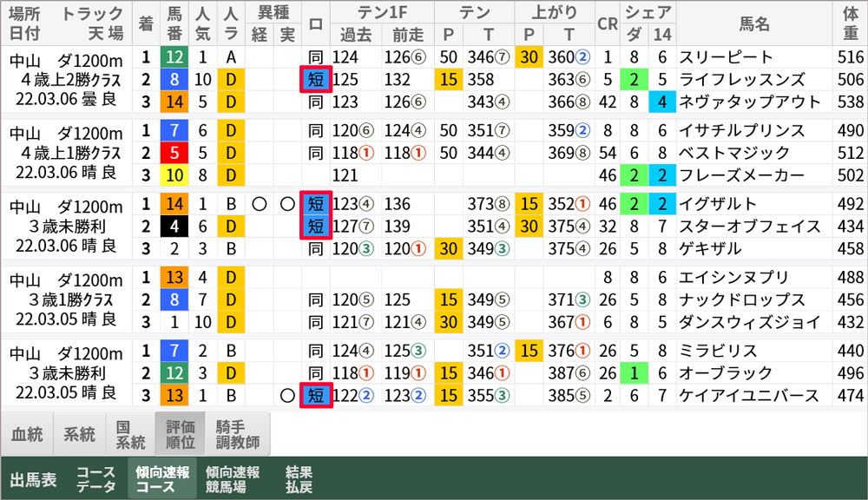Click the 着 column header
This screenshot has height=500, width=868.
pos(146,23)
